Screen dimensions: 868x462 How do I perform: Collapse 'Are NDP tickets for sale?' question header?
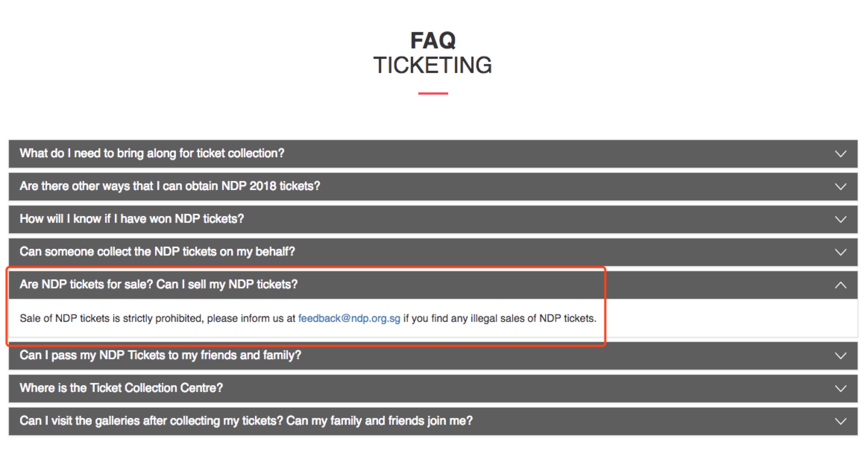pyautogui.click(x=158, y=285)
